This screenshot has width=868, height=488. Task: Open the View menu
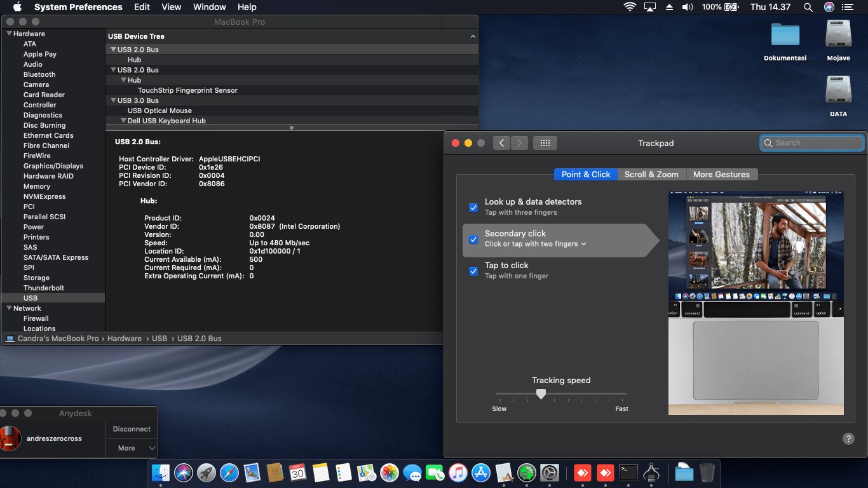[x=171, y=7]
